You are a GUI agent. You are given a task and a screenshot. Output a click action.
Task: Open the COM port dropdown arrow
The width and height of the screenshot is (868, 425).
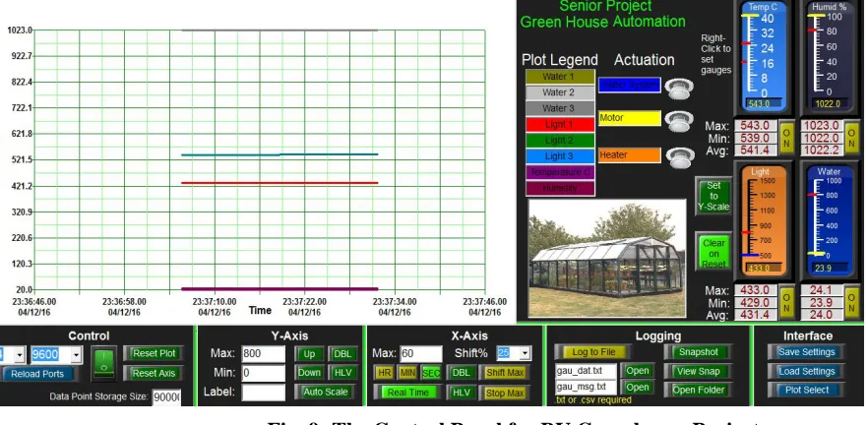click(19, 355)
